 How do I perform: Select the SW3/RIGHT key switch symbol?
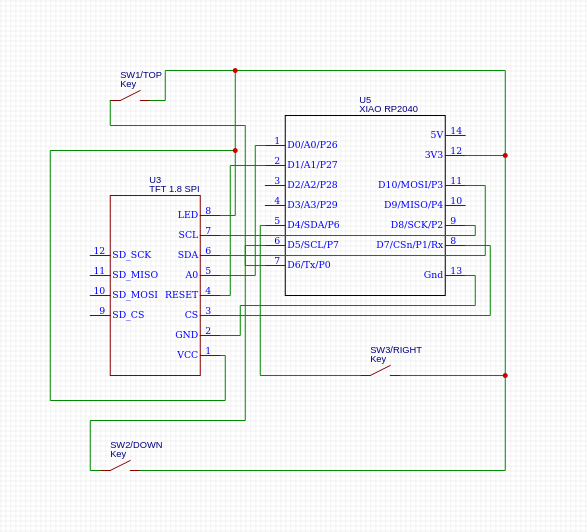coord(380,371)
